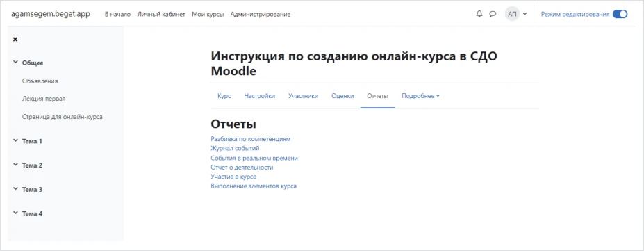Open Администрирование in navigation

point(261,15)
